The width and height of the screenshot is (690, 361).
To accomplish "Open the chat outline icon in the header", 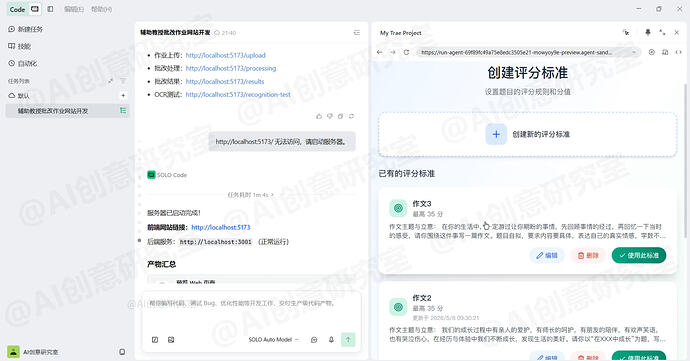I will 356,33.
